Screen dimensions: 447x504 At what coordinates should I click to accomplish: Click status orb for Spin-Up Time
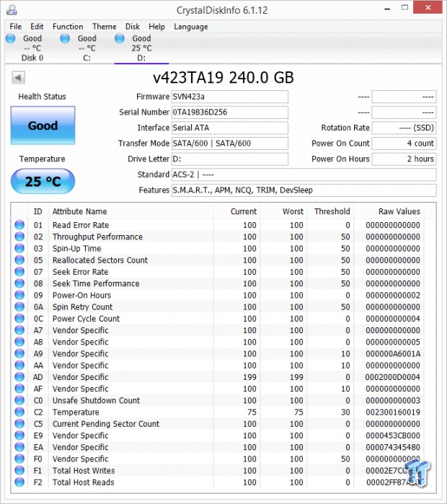coord(19,248)
